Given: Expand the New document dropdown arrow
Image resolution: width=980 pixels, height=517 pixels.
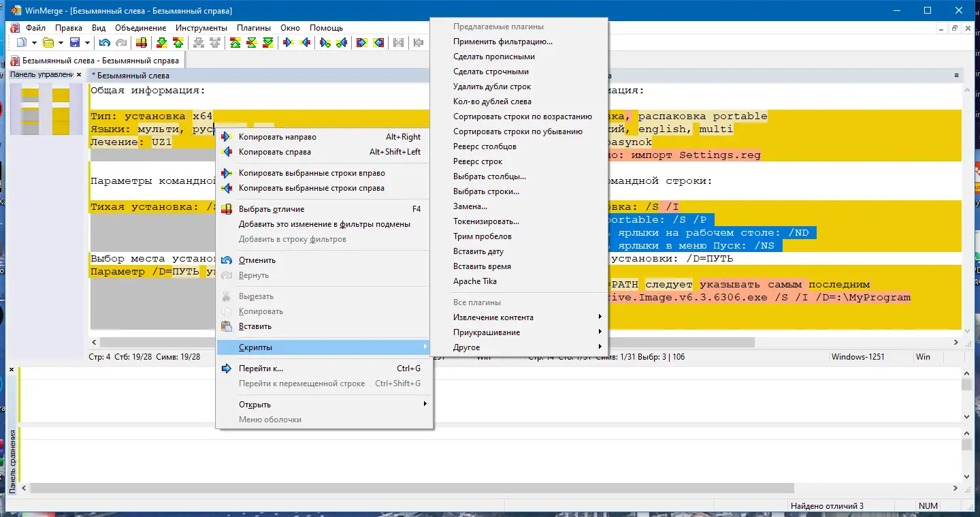Looking at the screenshot, I should tap(34, 43).
